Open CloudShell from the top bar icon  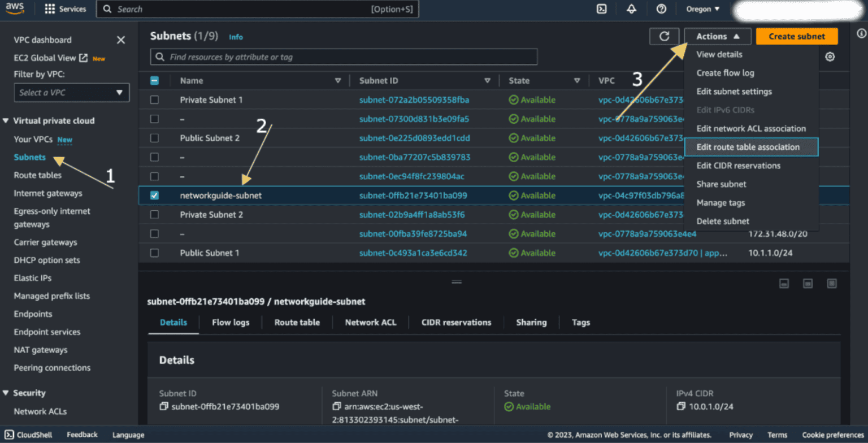(602, 9)
